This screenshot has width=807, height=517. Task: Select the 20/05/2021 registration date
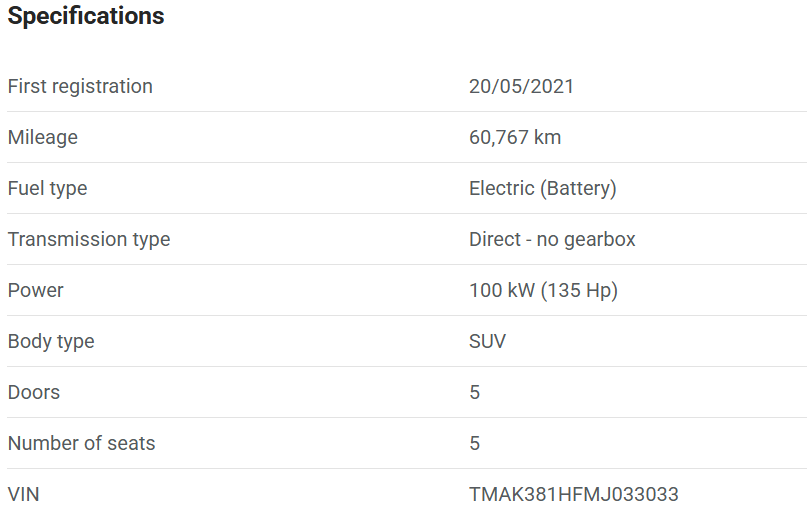coord(521,86)
